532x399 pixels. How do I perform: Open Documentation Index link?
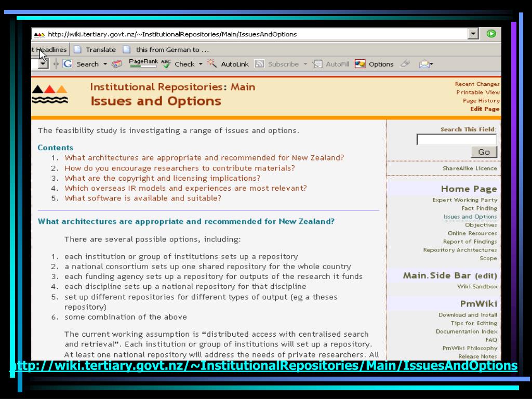467,331
